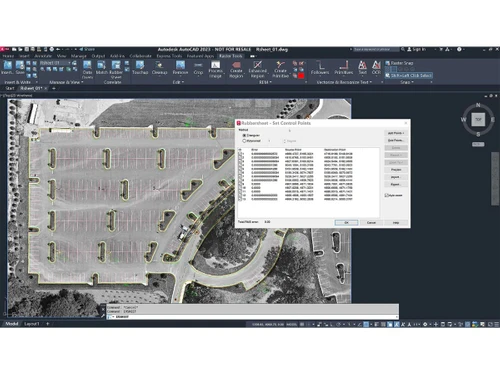Click the Save image tool in ribbon
The width and height of the screenshot is (500, 375).
(x=20, y=68)
